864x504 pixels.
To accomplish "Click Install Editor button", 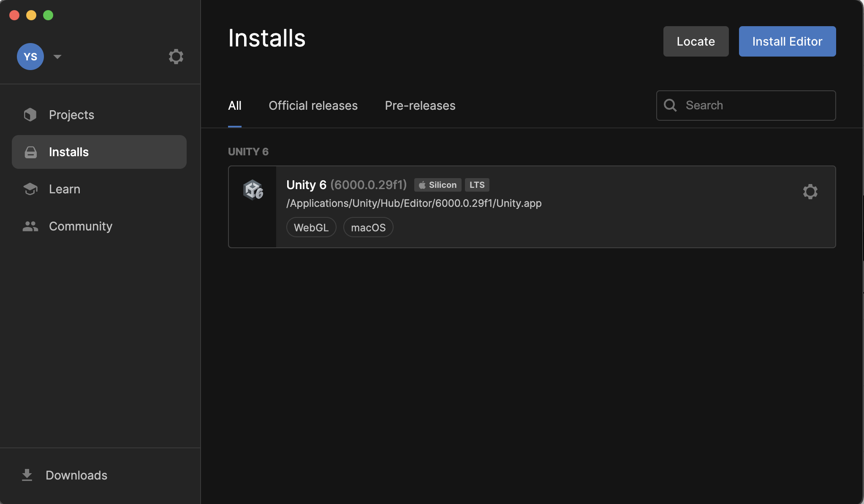I will click(x=787, y=41).
